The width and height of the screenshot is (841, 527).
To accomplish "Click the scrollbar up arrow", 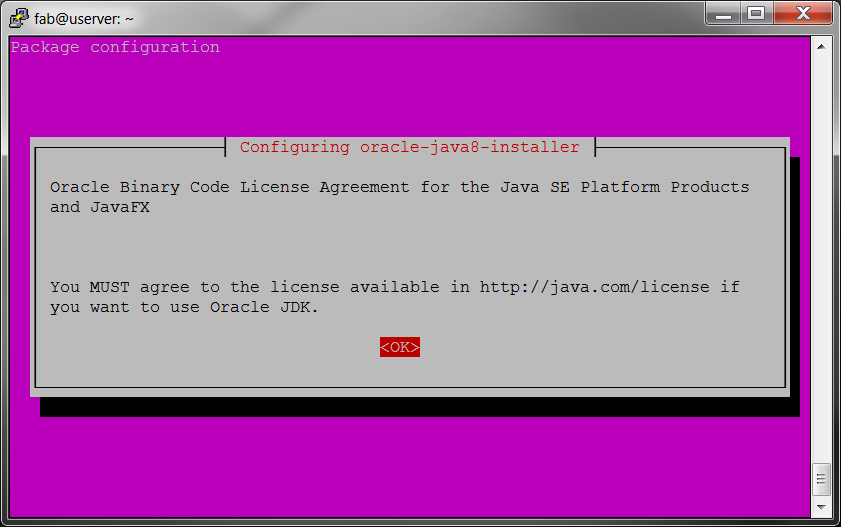I will (821, 47).
